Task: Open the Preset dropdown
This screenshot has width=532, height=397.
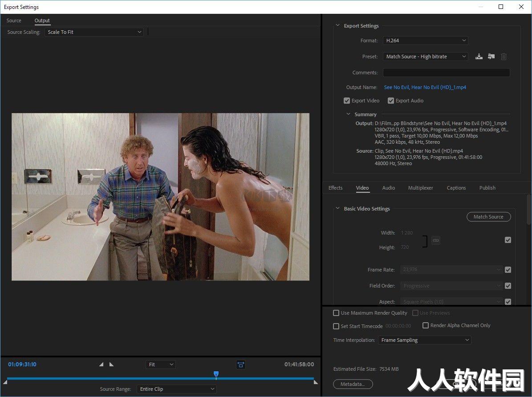Action: coord(426,57)
